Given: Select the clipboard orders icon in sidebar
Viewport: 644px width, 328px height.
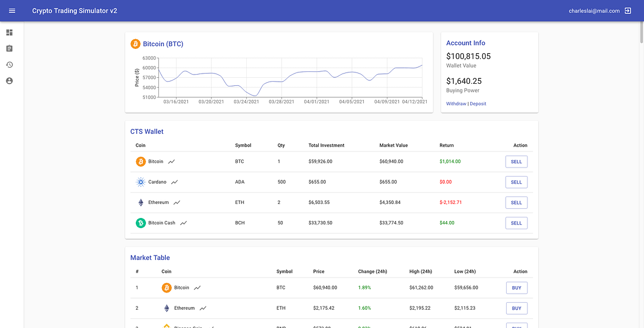Looking at the screenshot, I should click(9, 48).
